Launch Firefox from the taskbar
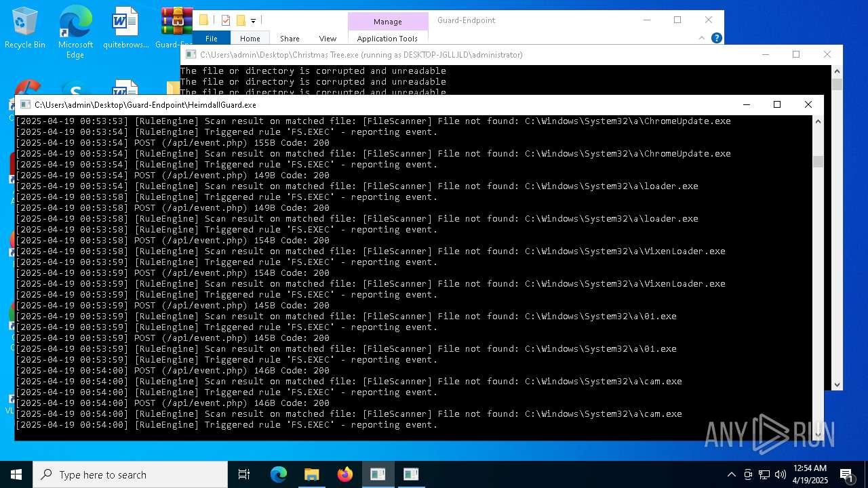 pos(344,474)
